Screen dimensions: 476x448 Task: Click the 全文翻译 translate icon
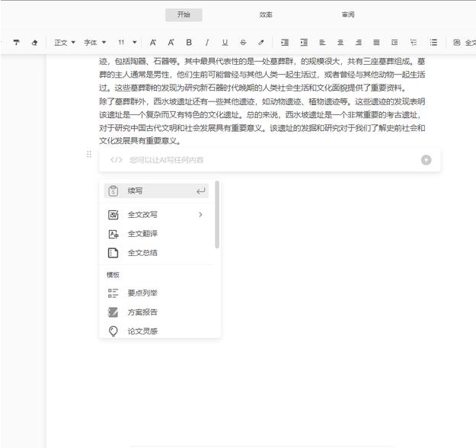click(113, 234)
